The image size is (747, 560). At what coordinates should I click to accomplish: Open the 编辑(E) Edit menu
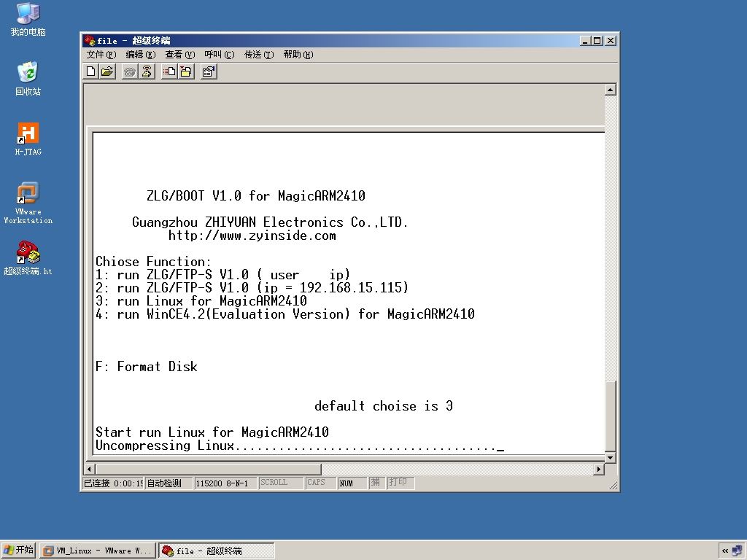click(141, 54)
